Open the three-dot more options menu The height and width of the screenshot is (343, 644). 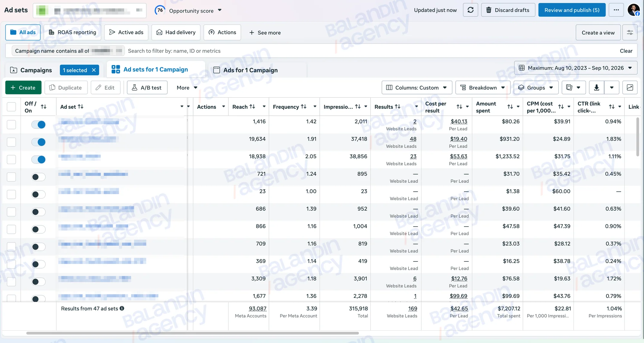pos(616,10)
